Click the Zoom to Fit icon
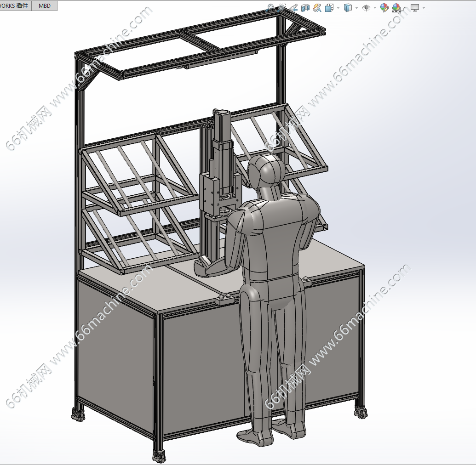Viewport: 476px width, 465px height. [x=270, y=8]
